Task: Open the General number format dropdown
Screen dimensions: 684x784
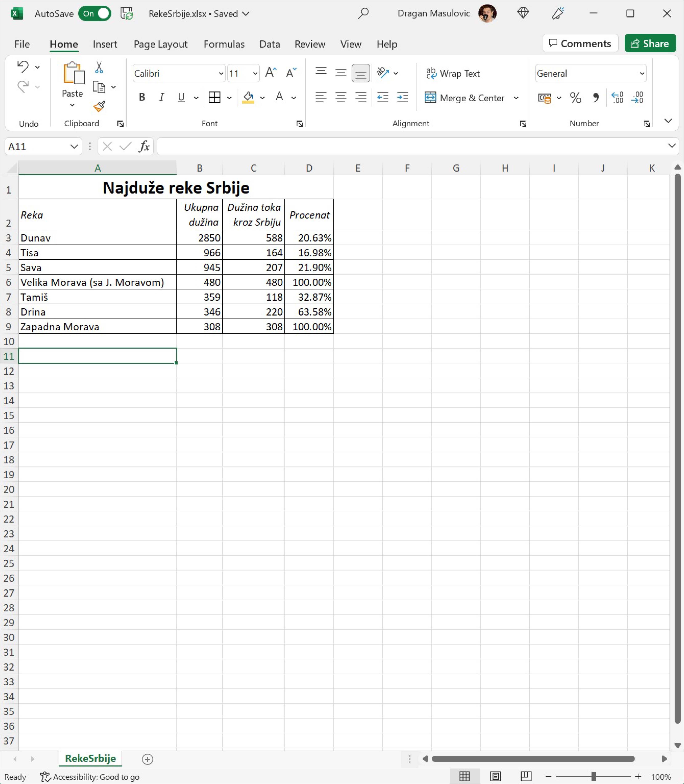Action: point(642,73)
